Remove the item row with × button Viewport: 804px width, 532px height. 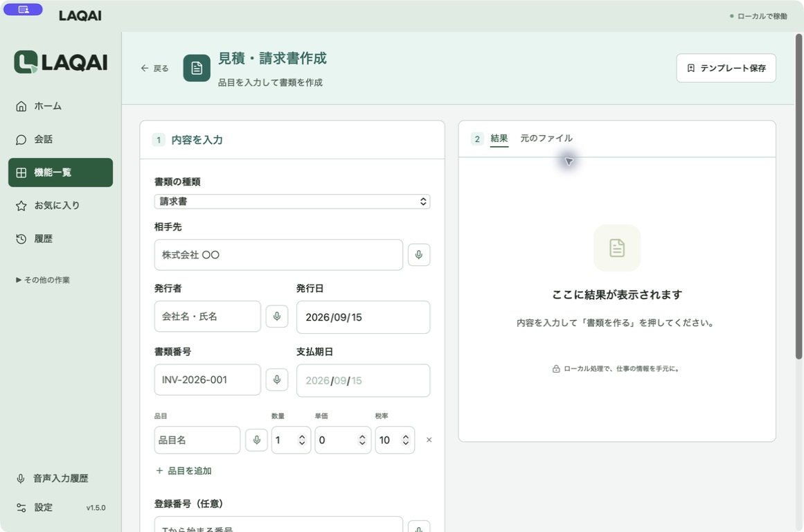pyautogui.click(x=429, y=440)
